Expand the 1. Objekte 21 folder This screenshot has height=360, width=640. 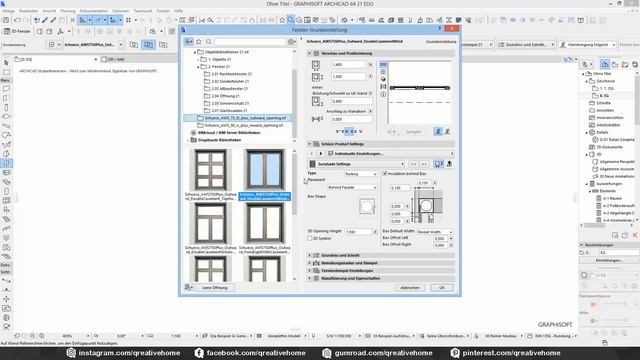tap(198, 60)
